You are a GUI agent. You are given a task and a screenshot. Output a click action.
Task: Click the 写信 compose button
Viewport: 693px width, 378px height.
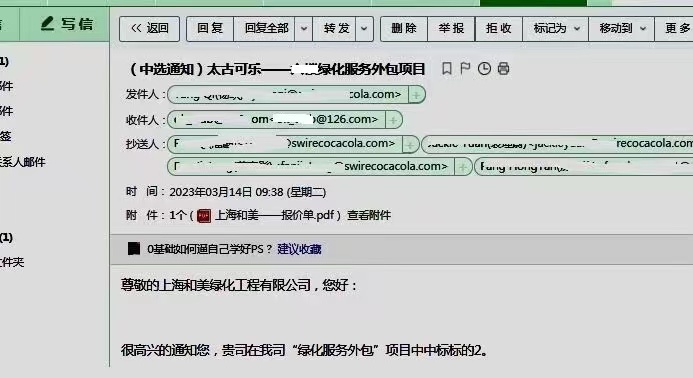(x=66, y=24)
